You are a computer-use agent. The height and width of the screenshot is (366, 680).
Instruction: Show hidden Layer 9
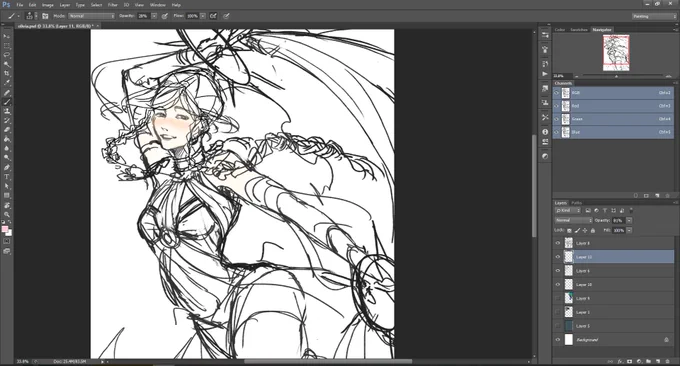point(558,298)
